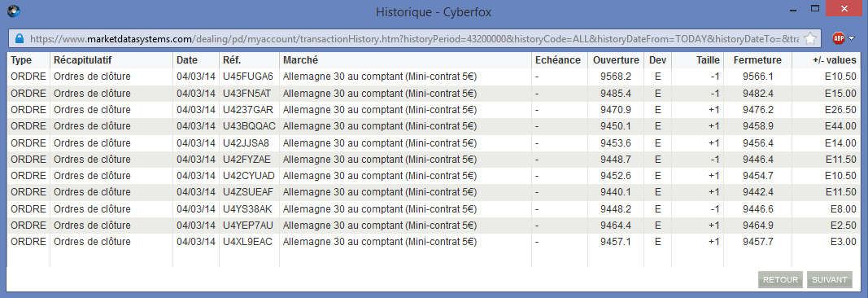Click the Ouverture column header

click(612, 59)
